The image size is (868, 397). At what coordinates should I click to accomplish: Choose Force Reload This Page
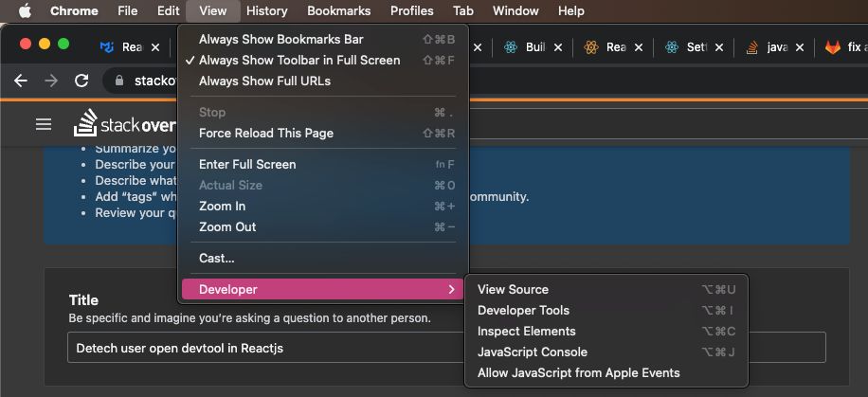coord(323,134)
